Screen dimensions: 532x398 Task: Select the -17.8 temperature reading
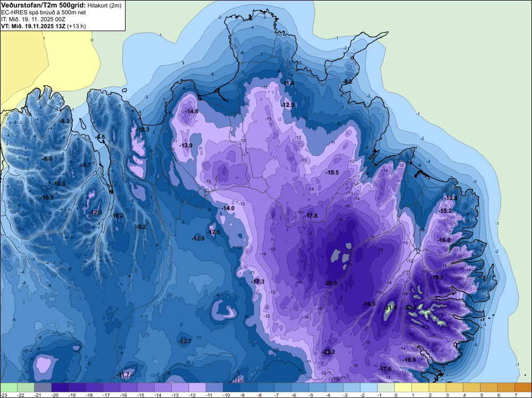[311, 215]
